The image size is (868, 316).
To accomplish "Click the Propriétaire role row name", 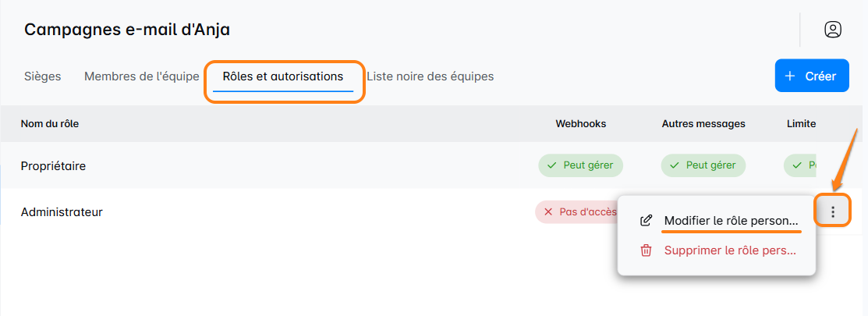I will tap(53, 165).
